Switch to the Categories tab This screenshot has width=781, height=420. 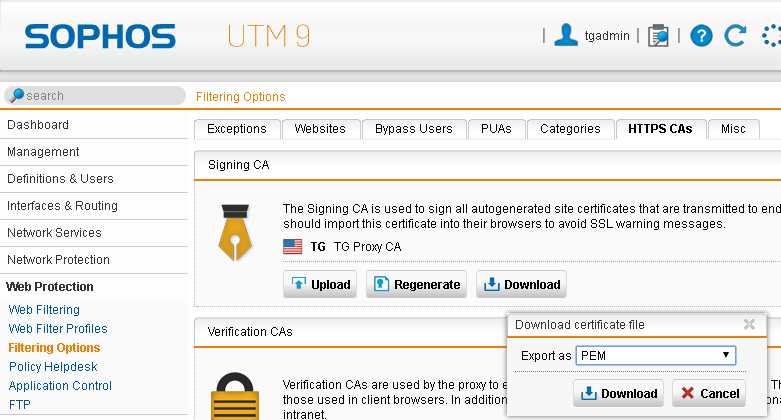click(570, 129)
